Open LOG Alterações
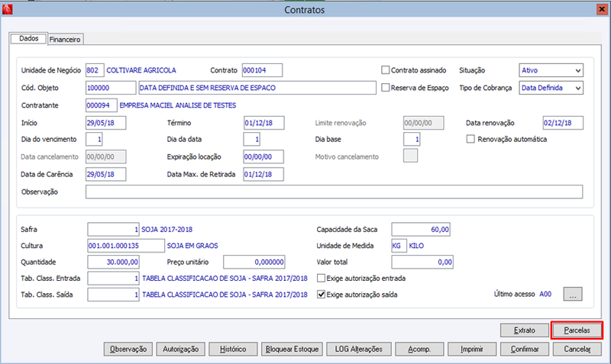Screen dimensions: 611x364 pos(358,350)
